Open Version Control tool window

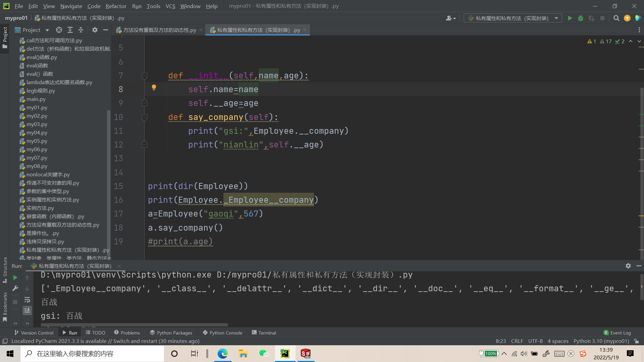[x=34, y=333]
